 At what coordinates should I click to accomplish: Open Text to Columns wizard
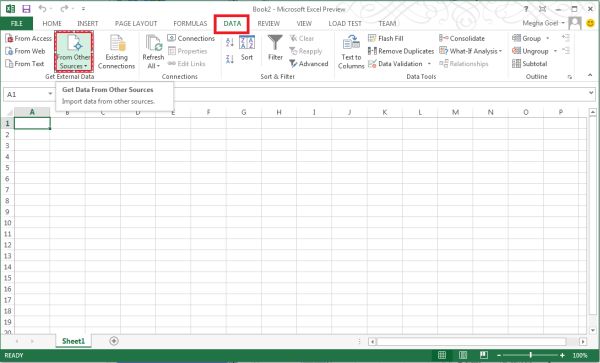pyautogui.click(x=351, y=52)
